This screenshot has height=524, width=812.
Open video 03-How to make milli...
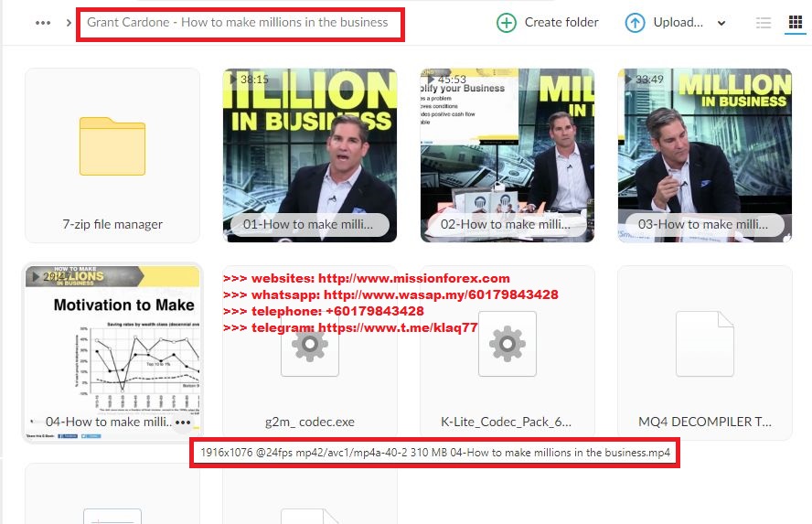pos(705,155)
